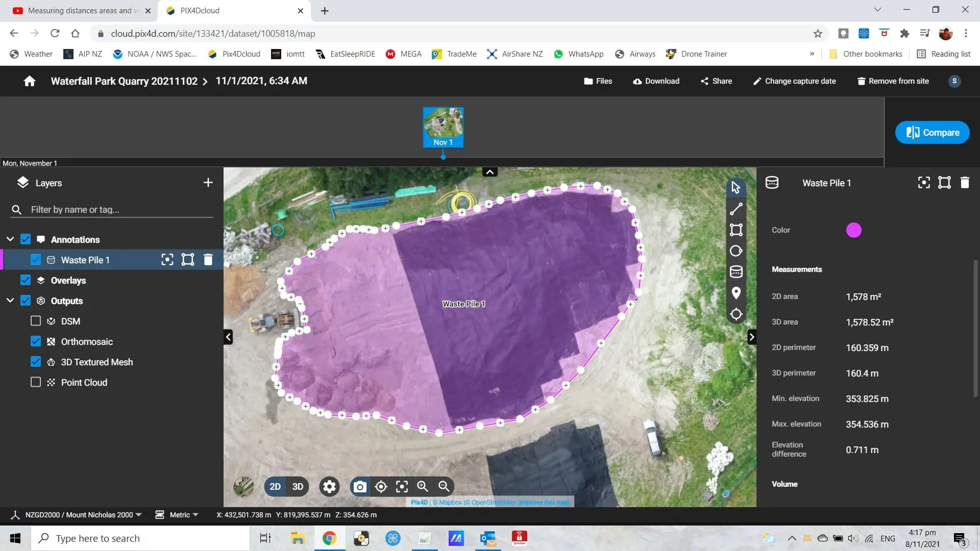The width and height of the screenshot is (980, 551).
Task: Click the zoom in magnifier
Action: coord(423,487)
